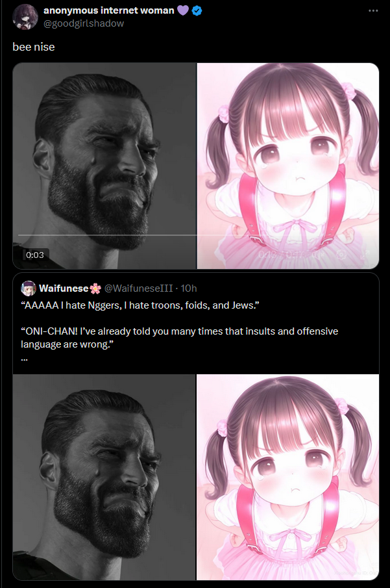Click the cherry blossom emoji beside Waifunese
Viewport: 390px width, 588px height.
(95, 288)
